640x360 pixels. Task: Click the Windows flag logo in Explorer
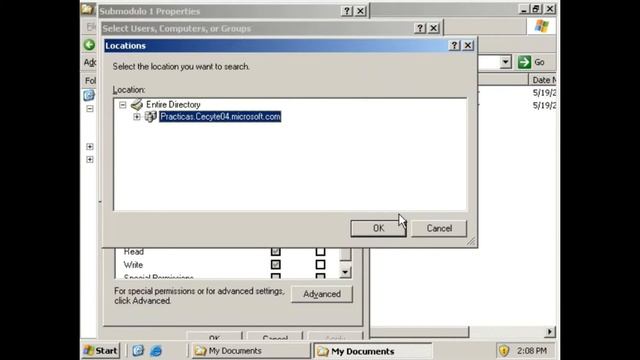point(541,27)
